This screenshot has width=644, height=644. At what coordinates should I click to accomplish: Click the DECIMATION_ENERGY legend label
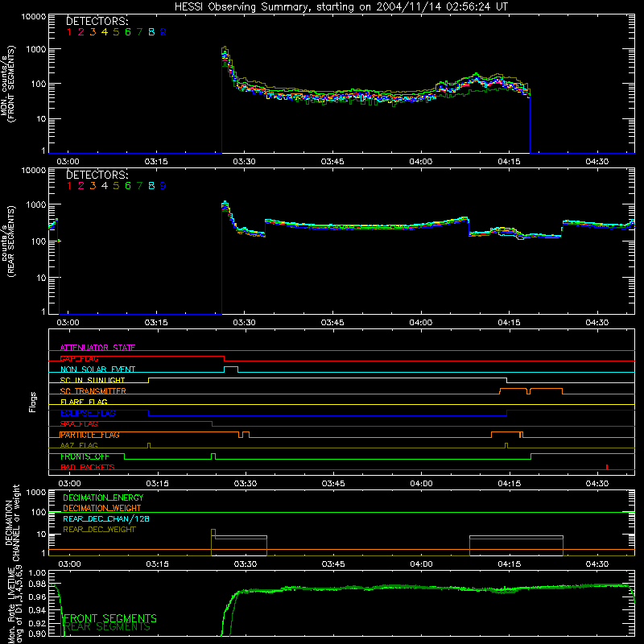[x=103, y=497]
